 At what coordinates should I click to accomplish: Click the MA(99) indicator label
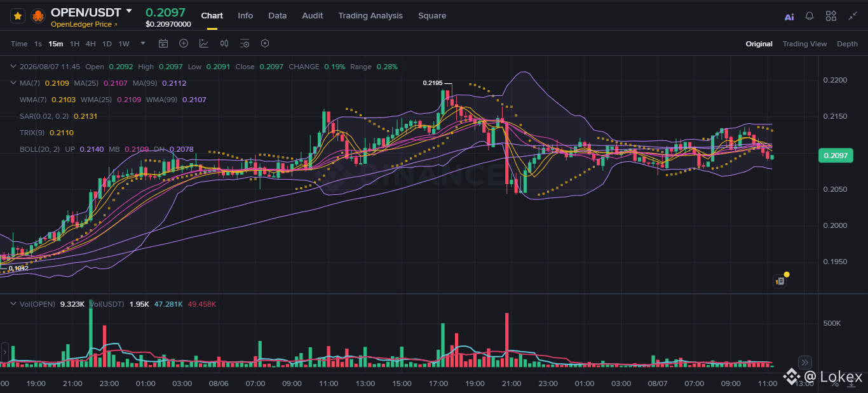tap(146, 83)
